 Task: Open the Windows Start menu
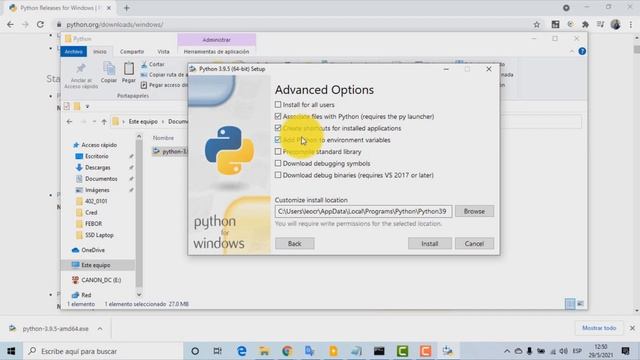tap(11, 351)
